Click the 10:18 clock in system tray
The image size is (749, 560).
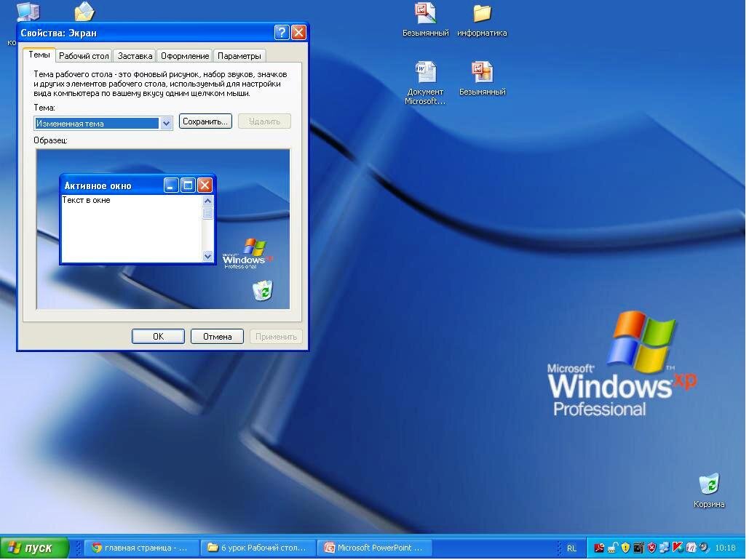725,548
